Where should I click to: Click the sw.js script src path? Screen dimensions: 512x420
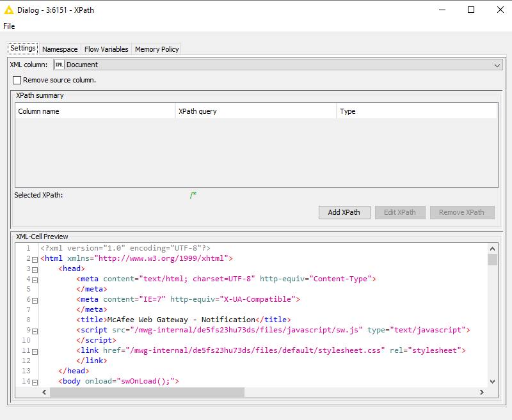tap(246, 330)
